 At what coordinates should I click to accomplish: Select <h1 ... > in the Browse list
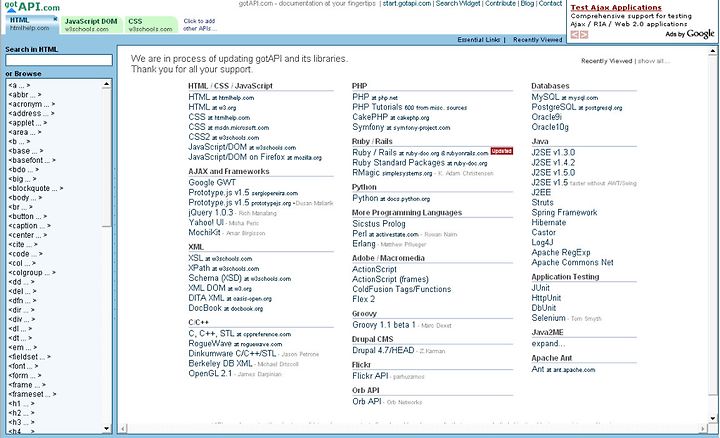21,404
